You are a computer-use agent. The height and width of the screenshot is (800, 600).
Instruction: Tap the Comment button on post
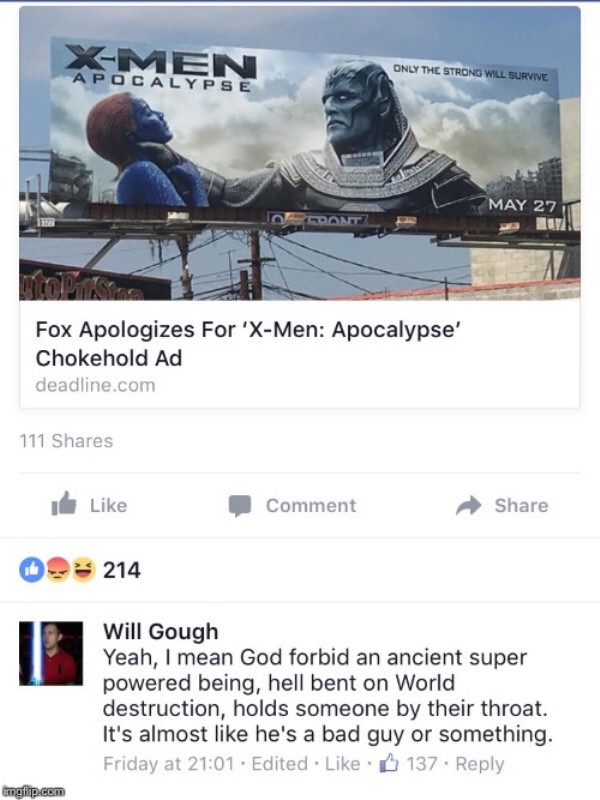tap(292, 506)
